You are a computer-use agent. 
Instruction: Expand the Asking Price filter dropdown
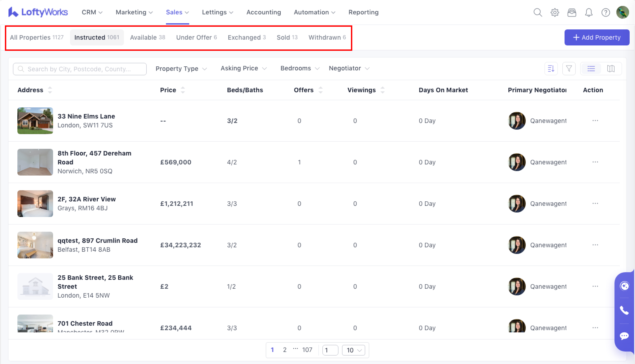click(243, 68)
